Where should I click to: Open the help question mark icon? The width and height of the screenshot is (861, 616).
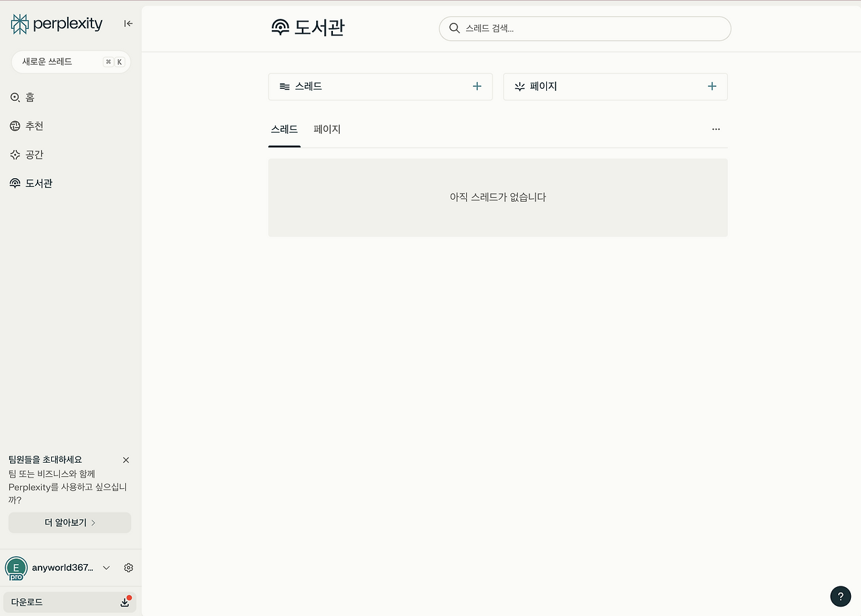click(x=840, y=596)
